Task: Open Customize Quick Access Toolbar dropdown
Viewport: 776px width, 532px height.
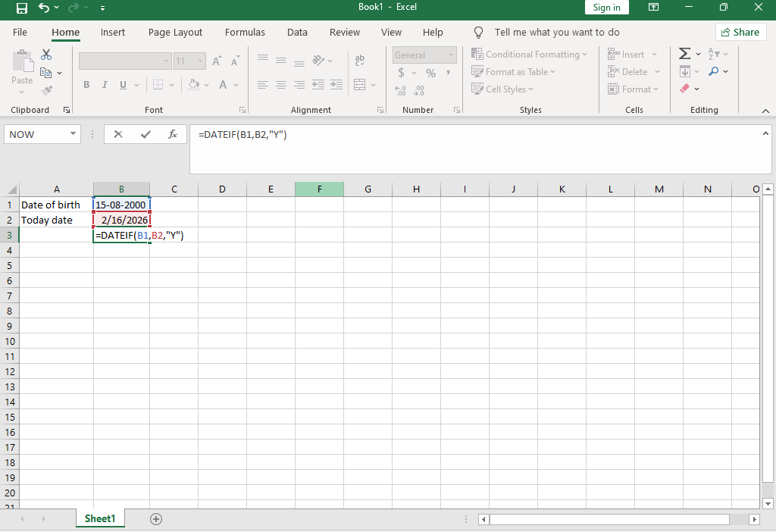Action: coord(102,8)
